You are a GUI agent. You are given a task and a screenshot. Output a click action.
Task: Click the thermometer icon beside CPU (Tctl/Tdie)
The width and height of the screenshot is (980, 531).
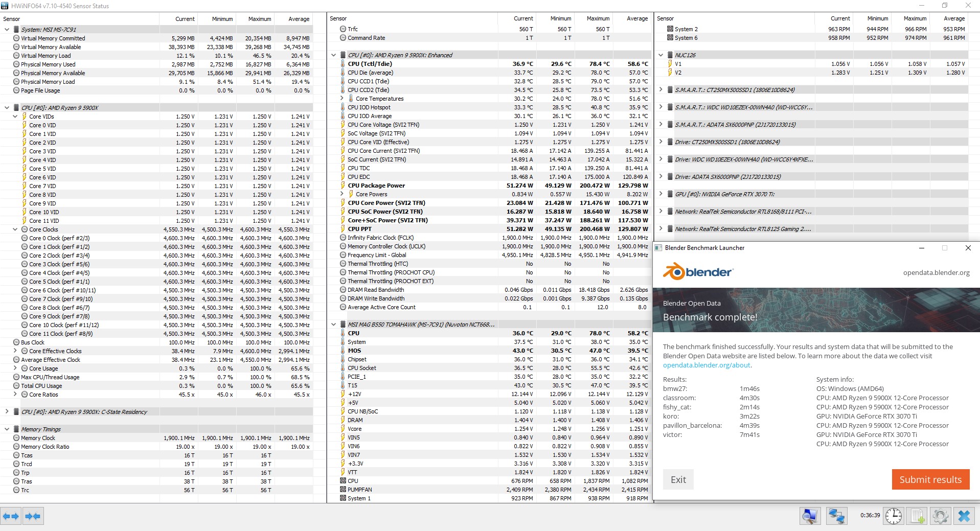343,64
